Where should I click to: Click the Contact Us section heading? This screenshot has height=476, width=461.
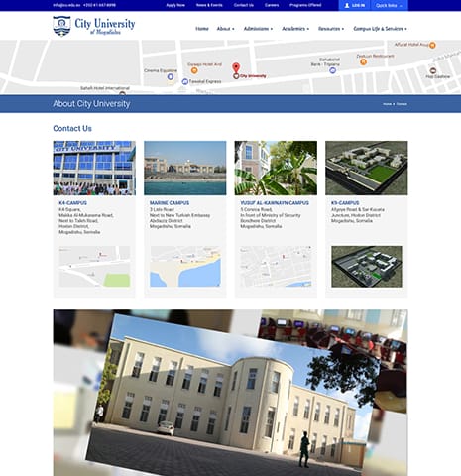[x=72, y=128]
